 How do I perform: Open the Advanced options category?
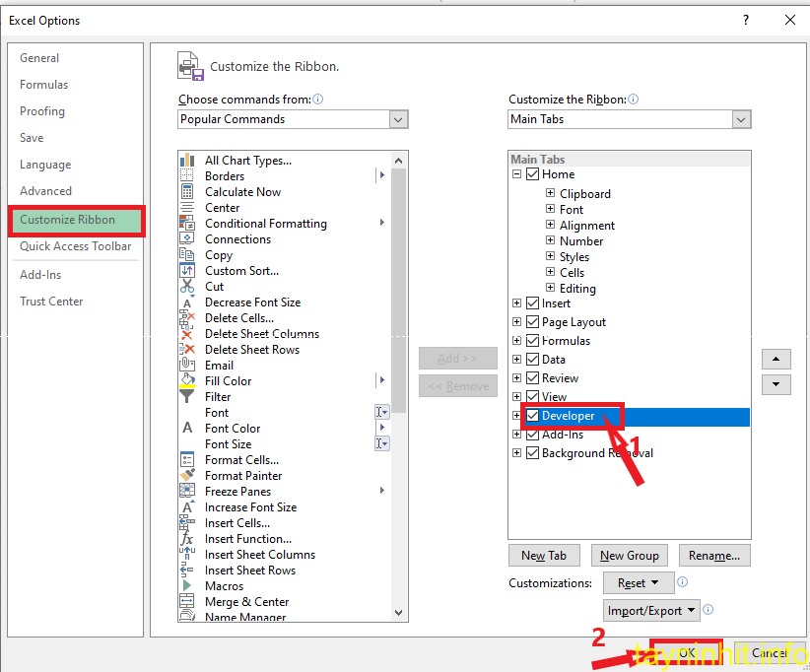[45, 191]
